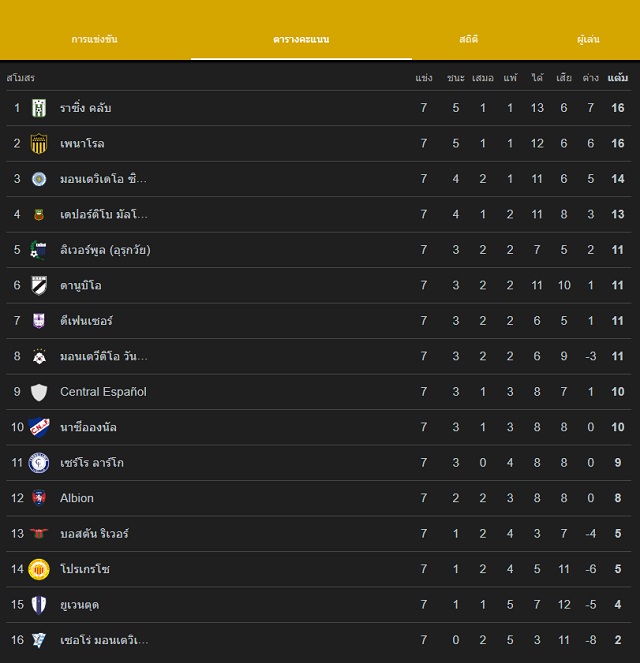Open the สถิติ tab
Screen dimensions: 640x663
(468, 39)
